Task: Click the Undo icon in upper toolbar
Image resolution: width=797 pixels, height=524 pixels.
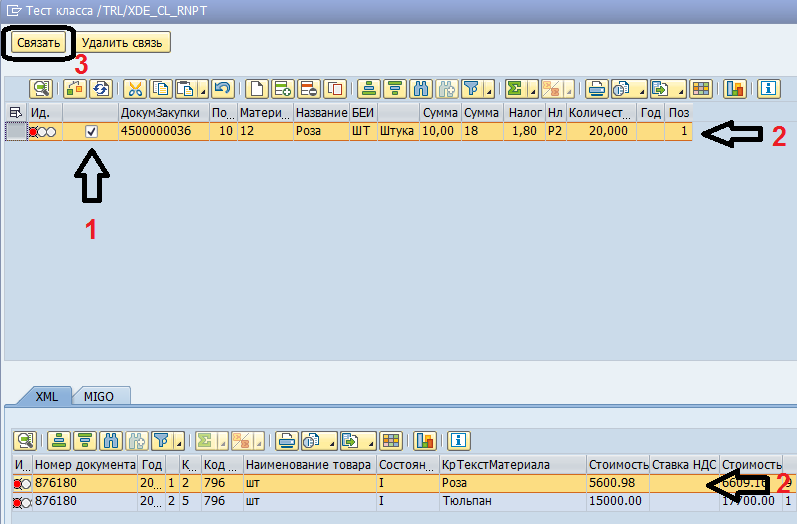Action: 223,89
